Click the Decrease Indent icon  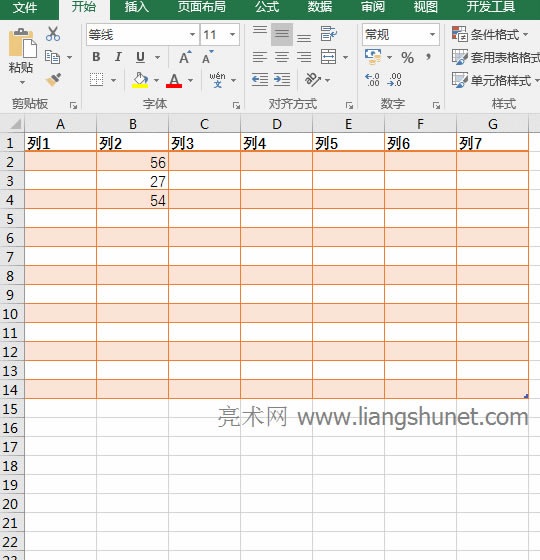tap(260, 79)
